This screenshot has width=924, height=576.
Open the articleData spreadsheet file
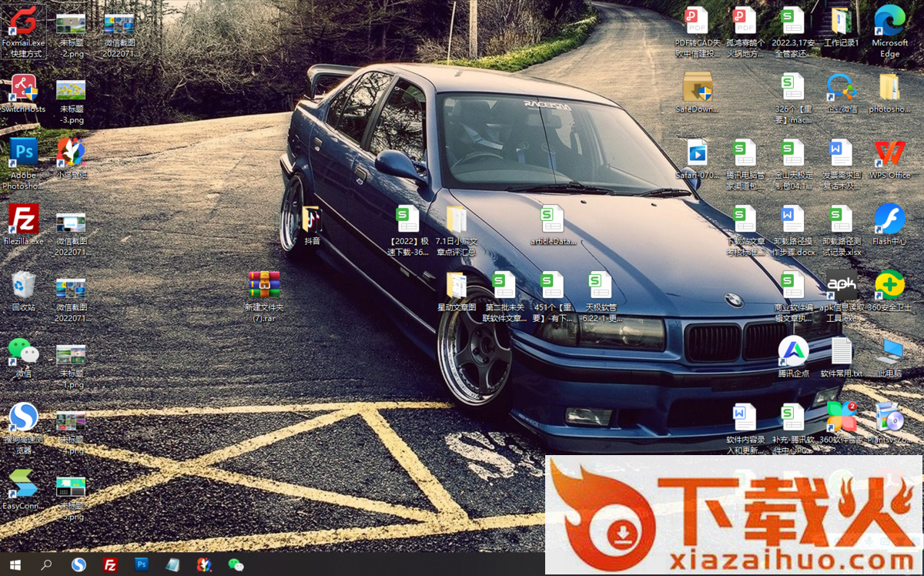552,220
